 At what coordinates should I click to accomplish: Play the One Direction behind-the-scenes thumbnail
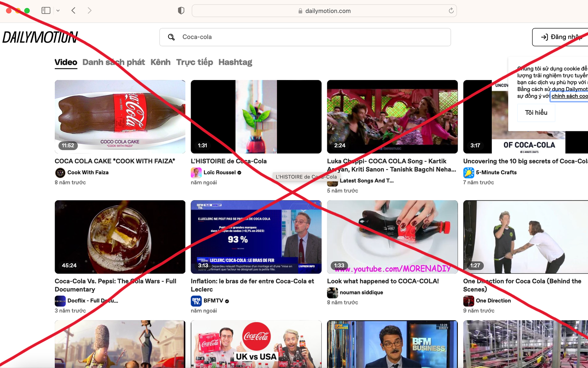pyautogui.click(x=526, y=237)
